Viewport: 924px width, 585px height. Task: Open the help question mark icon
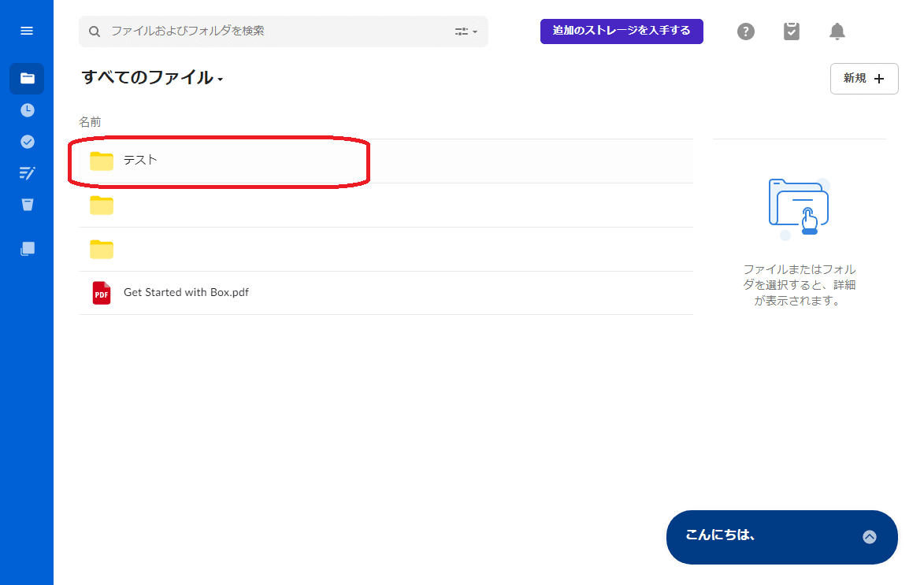click(745, 31)
